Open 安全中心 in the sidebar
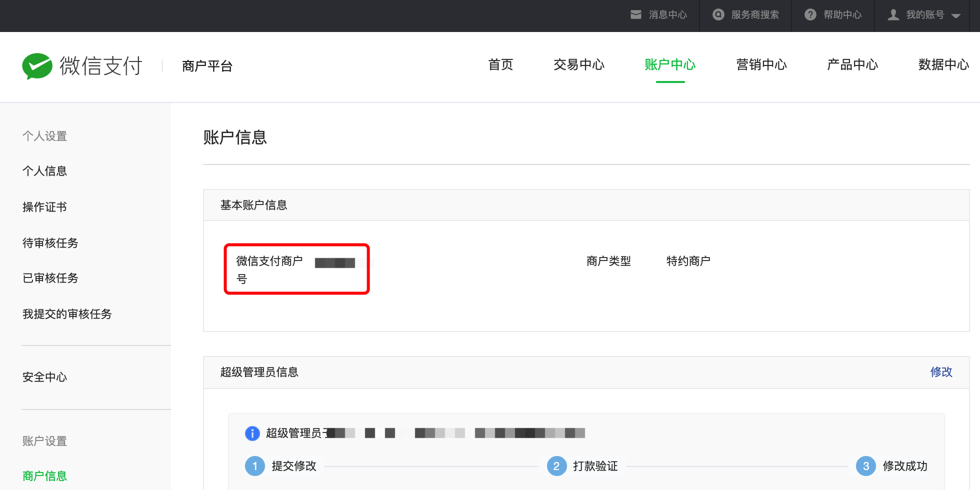980x490 pixels. pyautogui.click(x=44, y=377)
